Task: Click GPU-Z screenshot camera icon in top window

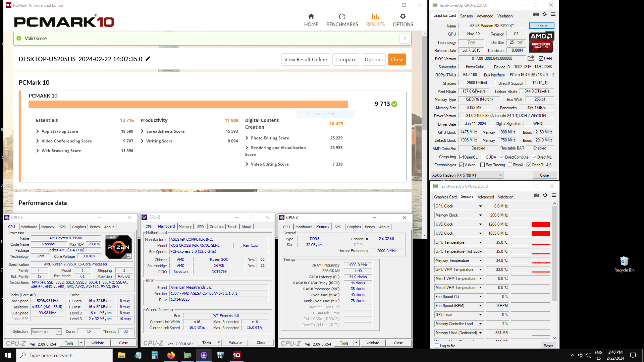Action: tap(536, 14)
